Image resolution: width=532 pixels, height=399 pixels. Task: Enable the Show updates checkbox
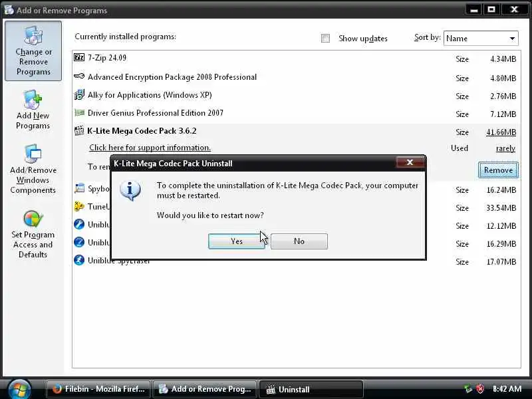pos(325,39)
